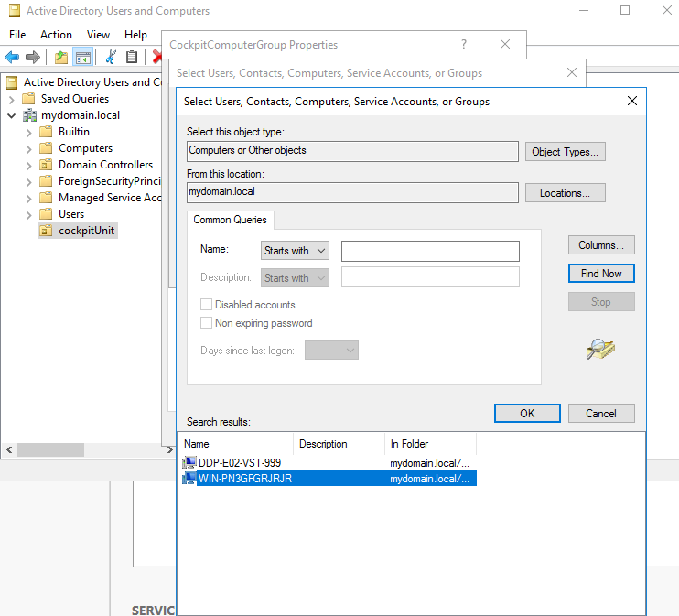Click into the Name search text field

pos(430,251)
